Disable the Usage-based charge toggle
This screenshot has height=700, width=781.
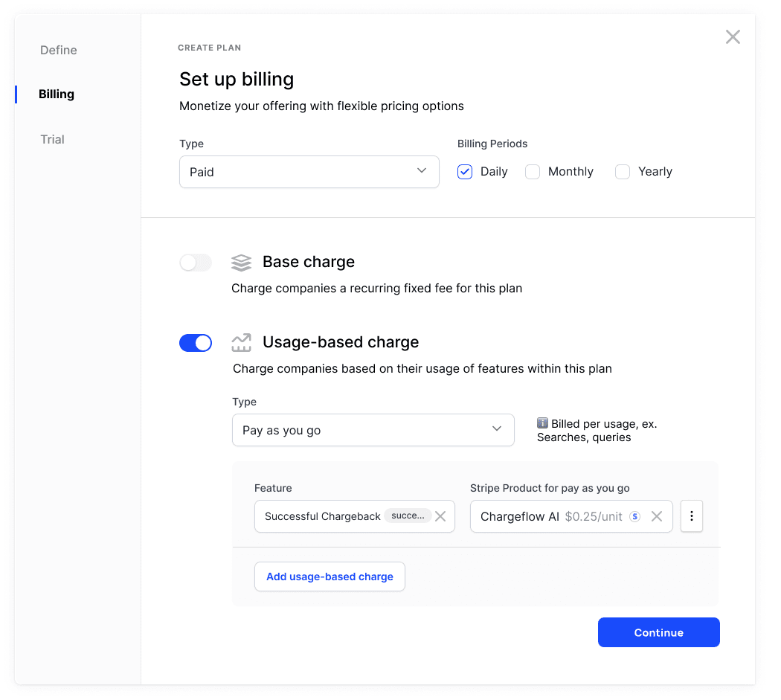point(196,343)
